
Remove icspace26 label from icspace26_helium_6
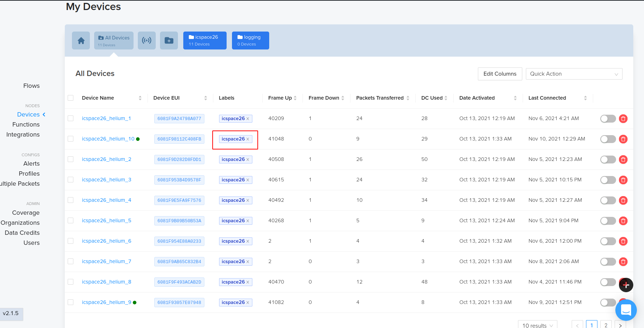pos(248,241)
